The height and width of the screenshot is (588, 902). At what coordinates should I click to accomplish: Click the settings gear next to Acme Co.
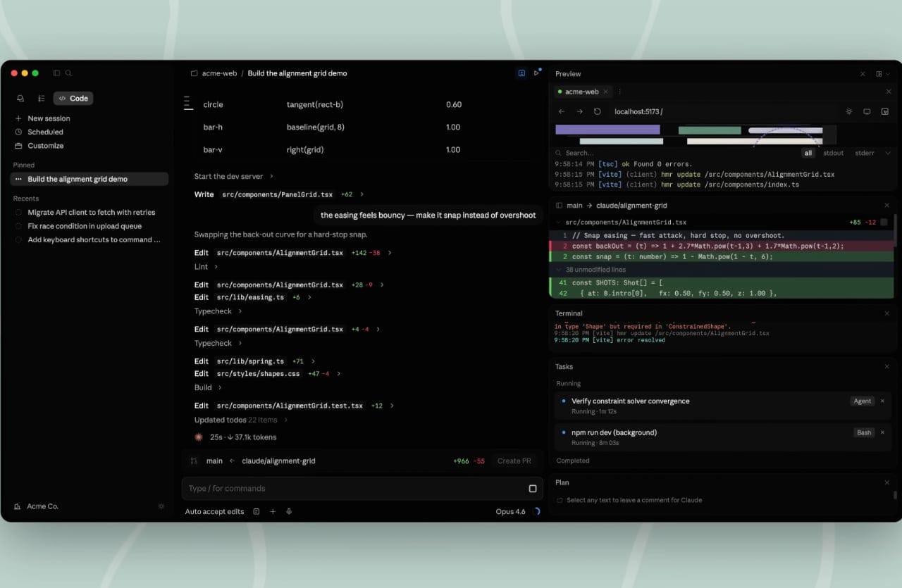(x=161, y=506)
